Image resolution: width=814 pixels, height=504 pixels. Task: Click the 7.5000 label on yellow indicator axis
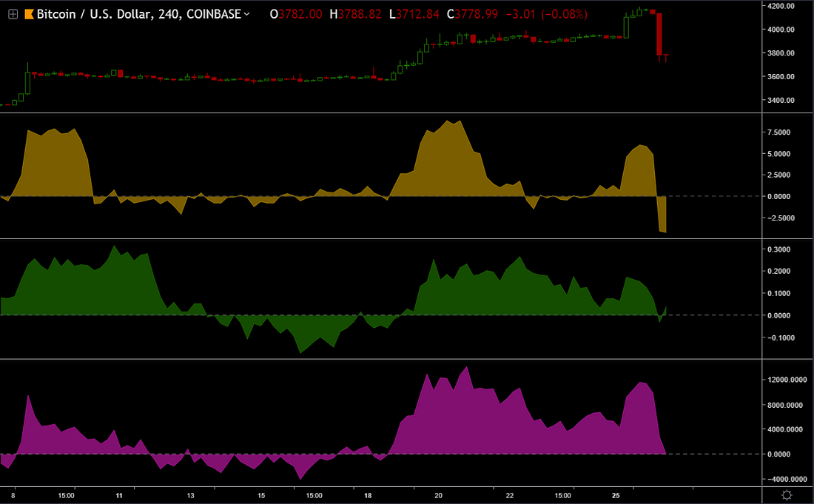778,132
